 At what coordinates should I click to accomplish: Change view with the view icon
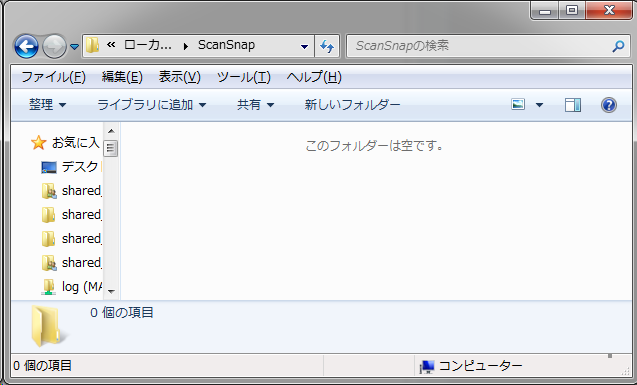point(518,104)
